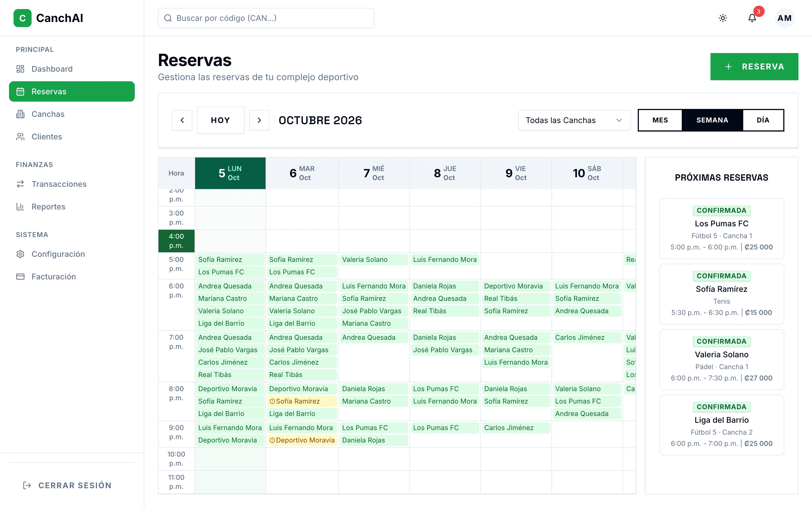Open pending Deportivo Moravia reservation on Tuesday 9:00
Screen dimensions: 812x508
(302, 440)
